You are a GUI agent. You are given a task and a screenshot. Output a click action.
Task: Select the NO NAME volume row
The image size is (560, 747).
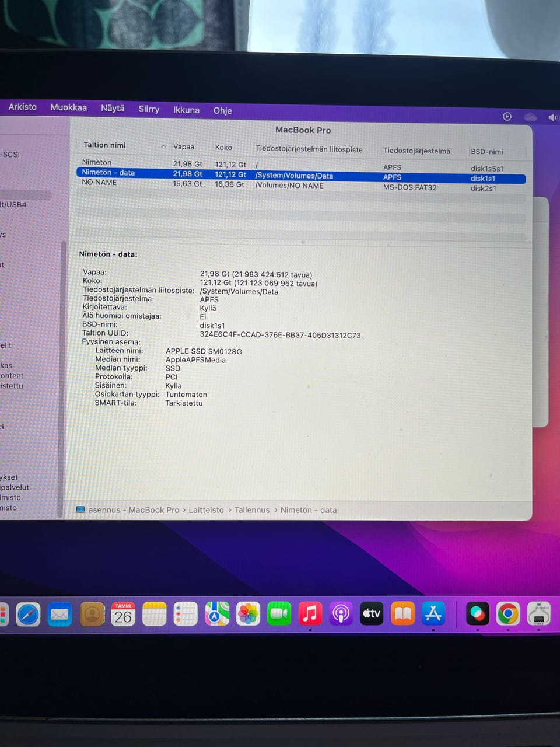coord(99,183)
